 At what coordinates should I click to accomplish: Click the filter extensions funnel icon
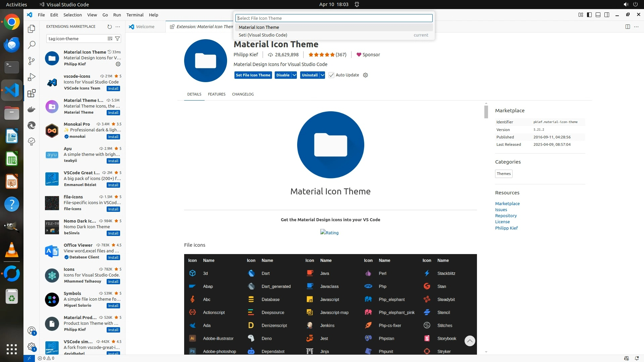point(117,39)
